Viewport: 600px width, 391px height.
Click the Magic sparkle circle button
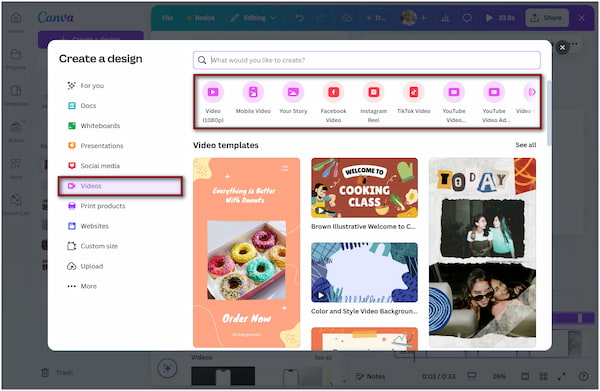[167, 368]
